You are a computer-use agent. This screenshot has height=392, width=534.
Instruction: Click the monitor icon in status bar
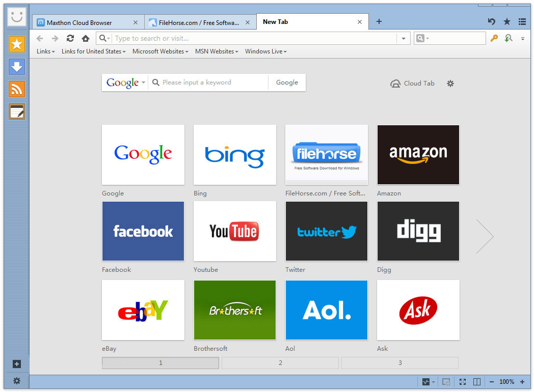pos(426,382)
